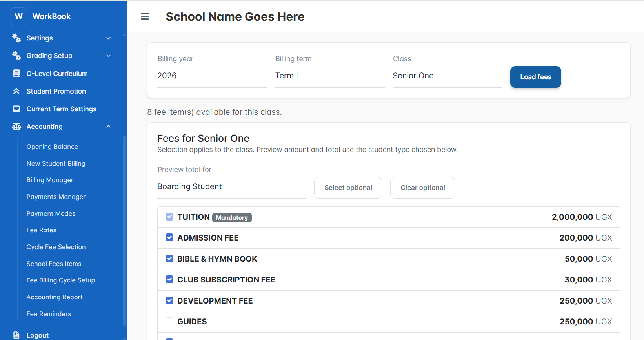644x340 pixels.
Task: Click the Select optional button
Action: (348, 188)
